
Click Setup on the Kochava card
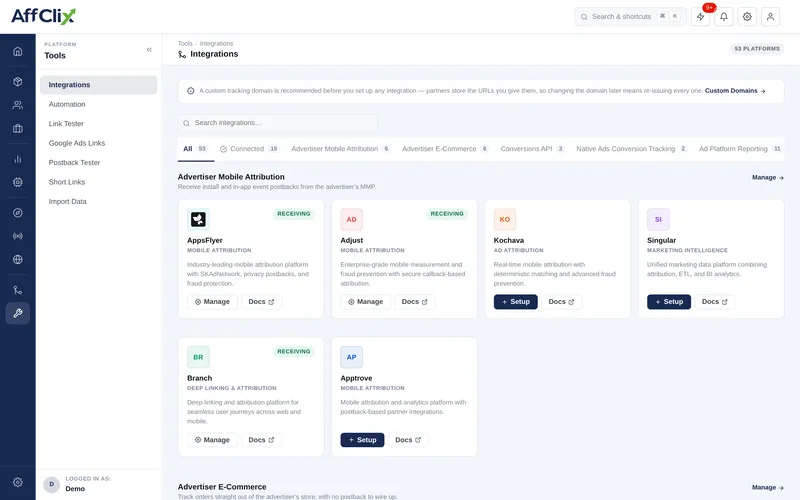(x=515, y=302)
